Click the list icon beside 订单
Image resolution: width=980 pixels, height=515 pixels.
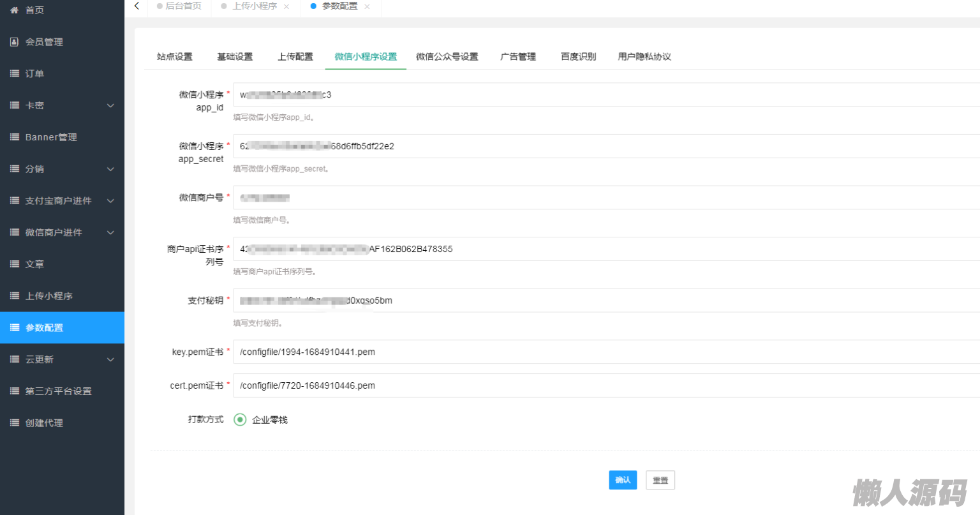coord(14,74)
